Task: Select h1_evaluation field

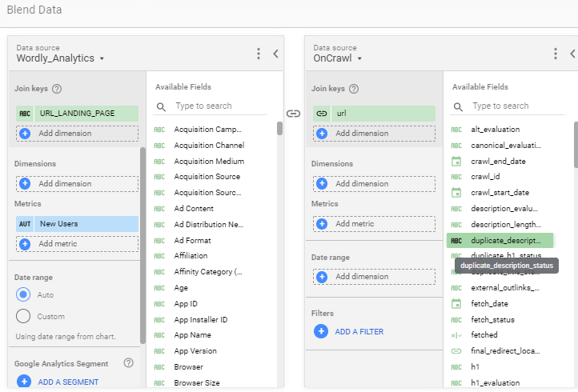Action: pyautogui.click(x=495, y=382)
